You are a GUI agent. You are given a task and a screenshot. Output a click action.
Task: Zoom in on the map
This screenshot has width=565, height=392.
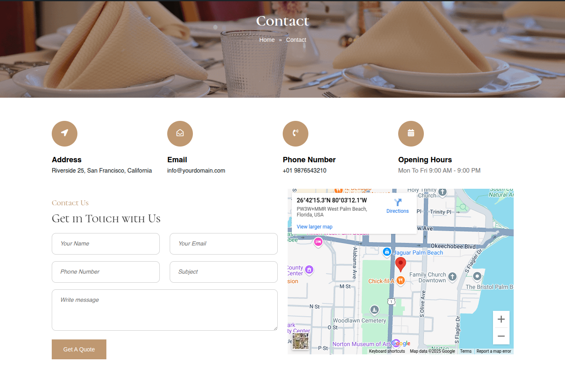point(501,319)
